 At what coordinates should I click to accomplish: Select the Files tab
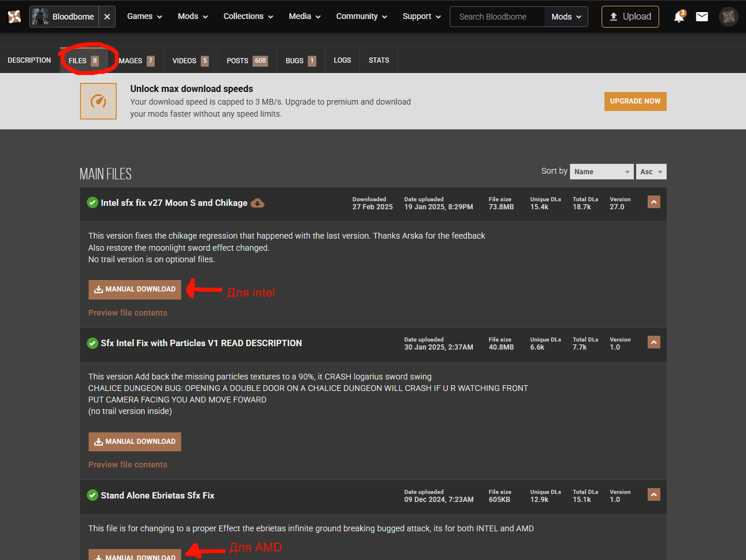click(x=83, y=60)
